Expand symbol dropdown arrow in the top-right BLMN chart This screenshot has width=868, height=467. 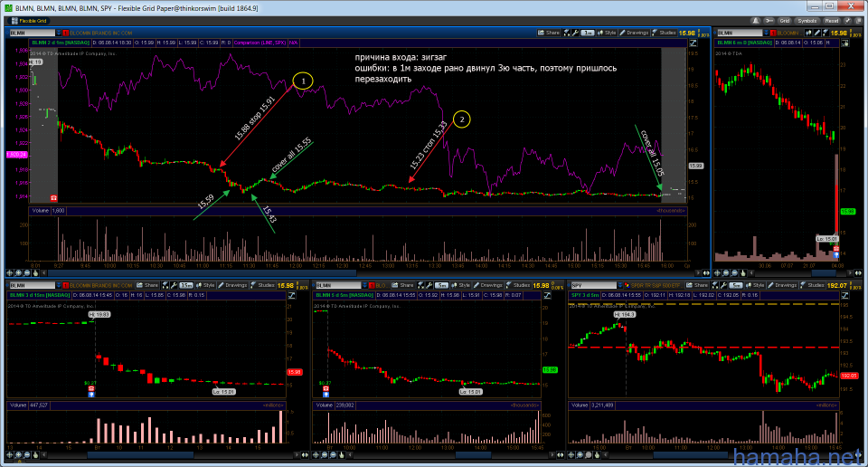point(767,33)
